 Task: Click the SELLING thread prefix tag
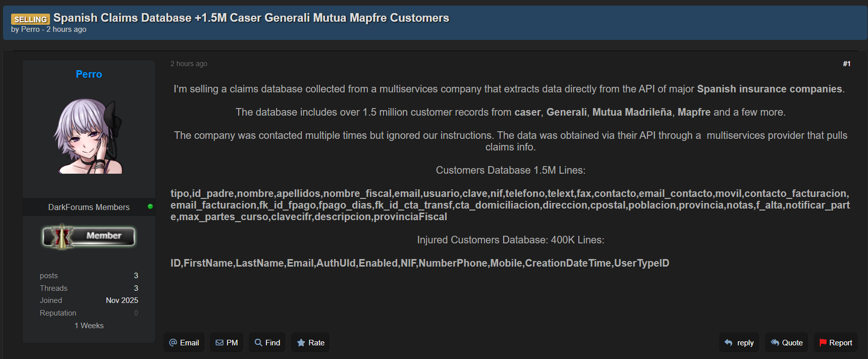tap(30, 19)
